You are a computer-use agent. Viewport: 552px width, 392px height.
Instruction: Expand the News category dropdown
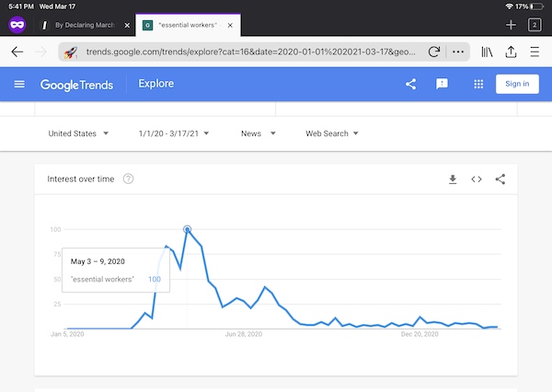coord(258,133)
